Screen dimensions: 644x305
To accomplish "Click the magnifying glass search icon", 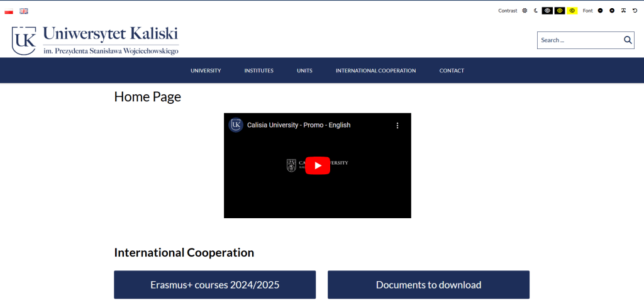I will pyautogui.click(x=627, y=40).
